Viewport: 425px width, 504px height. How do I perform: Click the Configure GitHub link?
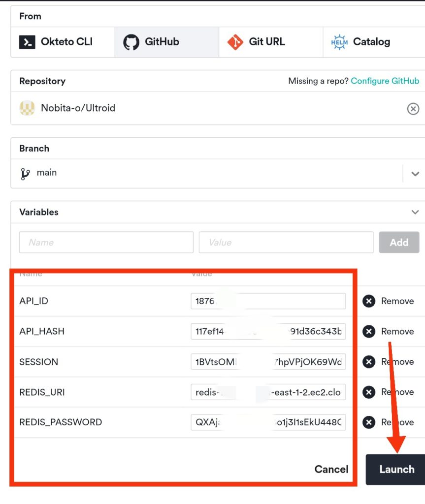click(385, 81)
